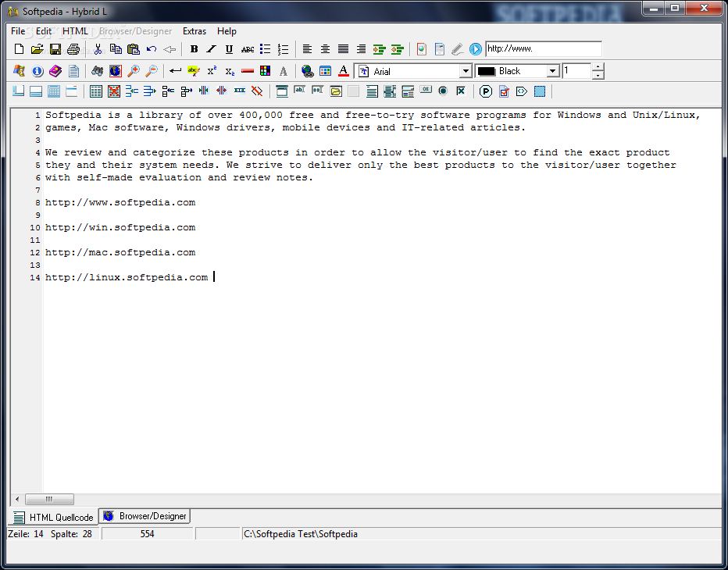Toggle italic formatting

coord(212,48)
